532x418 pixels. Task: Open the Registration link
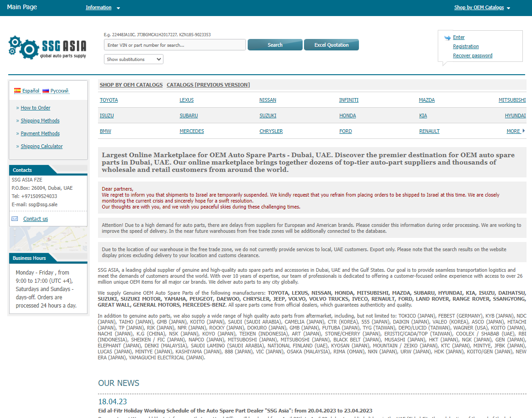click(466, 46)
